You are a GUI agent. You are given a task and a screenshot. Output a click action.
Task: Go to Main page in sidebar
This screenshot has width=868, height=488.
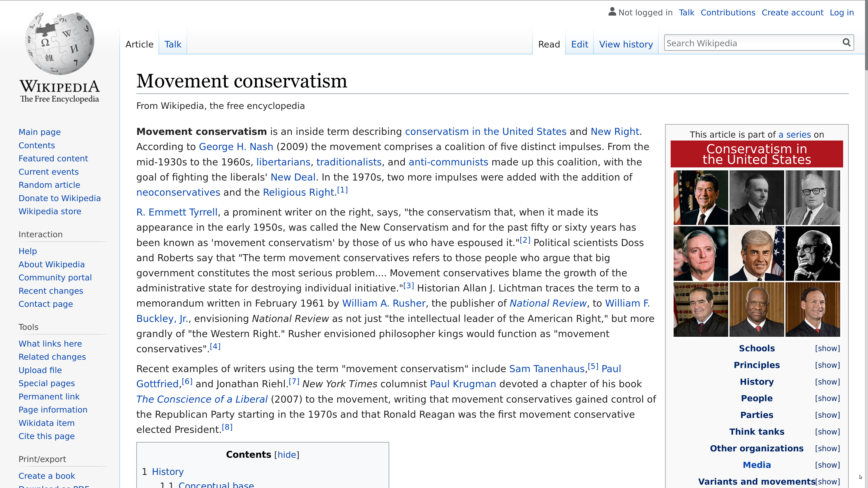[x=39, y=132]
